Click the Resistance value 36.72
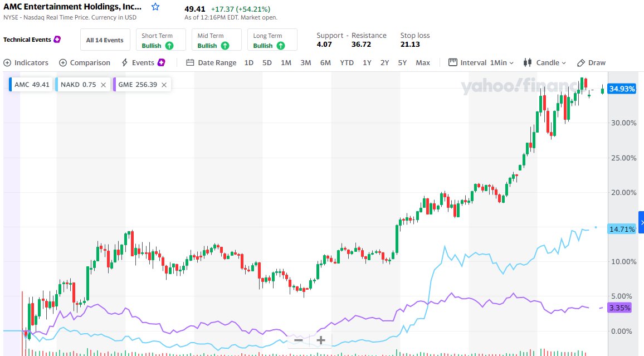 [361, 45]
